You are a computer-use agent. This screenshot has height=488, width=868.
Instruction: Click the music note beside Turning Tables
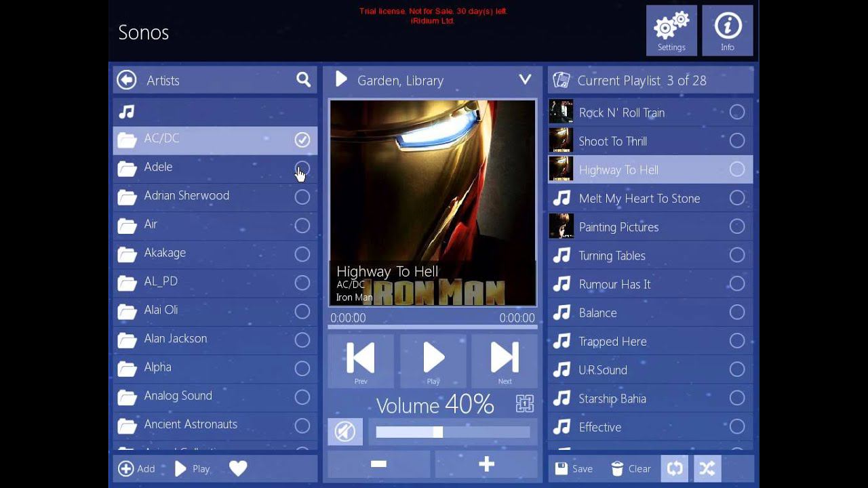(561, 255)
